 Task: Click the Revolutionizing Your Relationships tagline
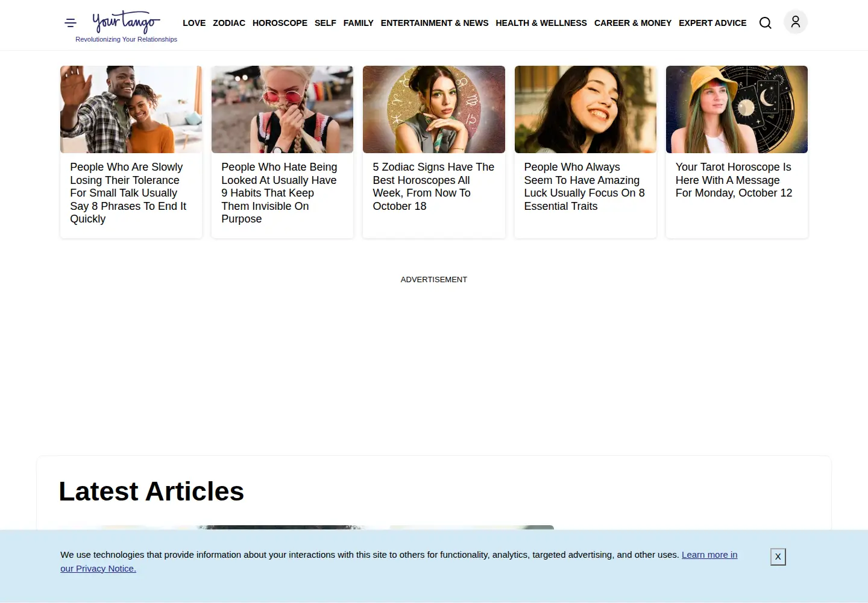(126, 39)
